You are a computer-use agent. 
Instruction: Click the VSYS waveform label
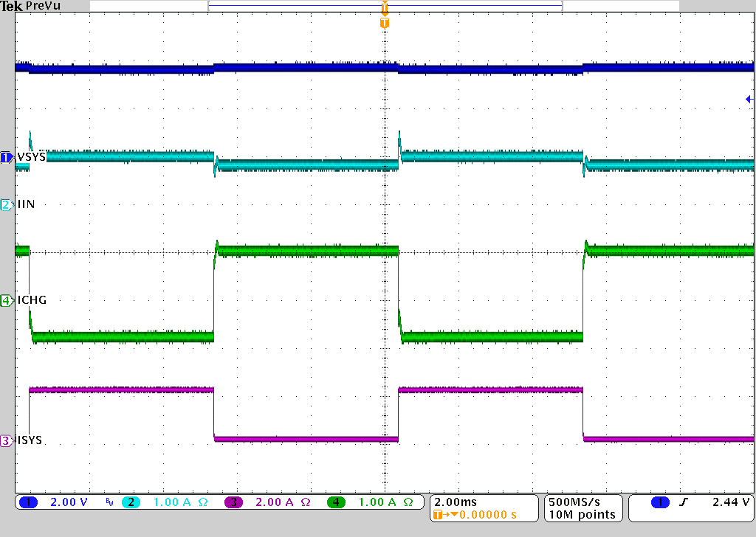coord(30,157)
